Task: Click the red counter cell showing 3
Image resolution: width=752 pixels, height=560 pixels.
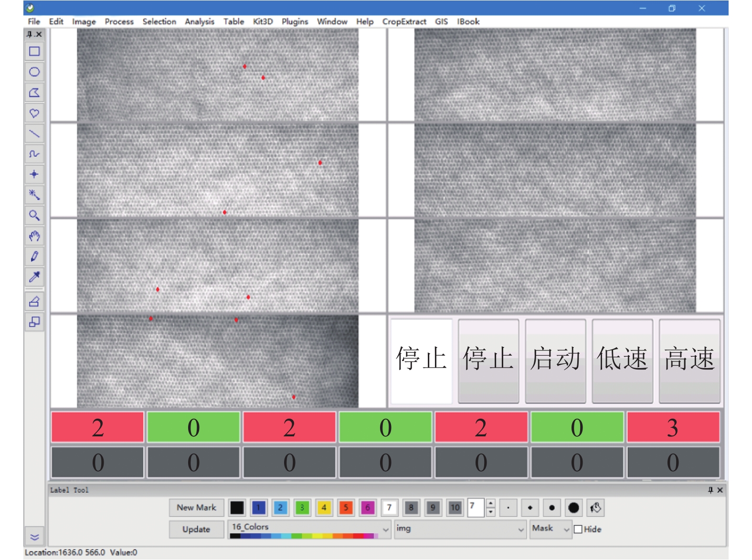Action: (673, 427)
